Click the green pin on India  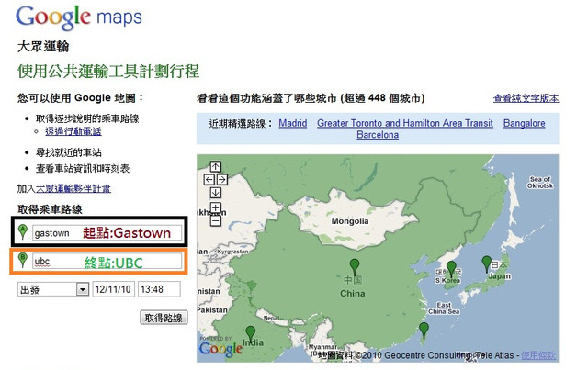(x=250, y=334)
